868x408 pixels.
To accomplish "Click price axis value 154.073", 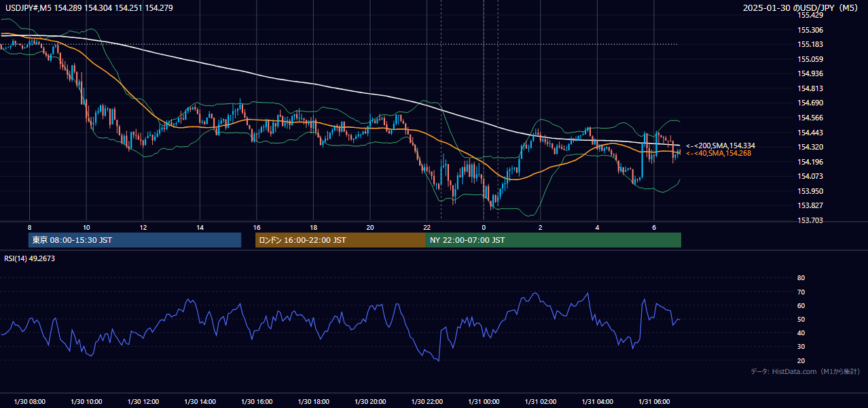I will click(810, 176).
